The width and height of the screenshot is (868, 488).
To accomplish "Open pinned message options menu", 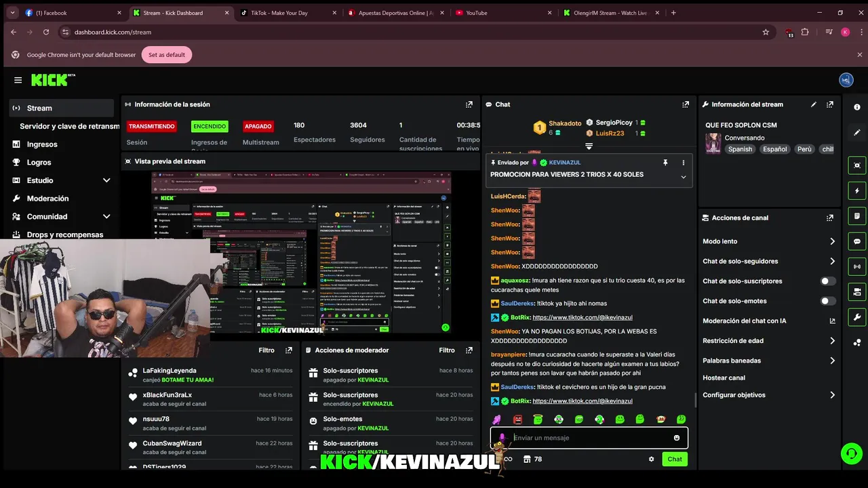I will (x=683, y=163).
